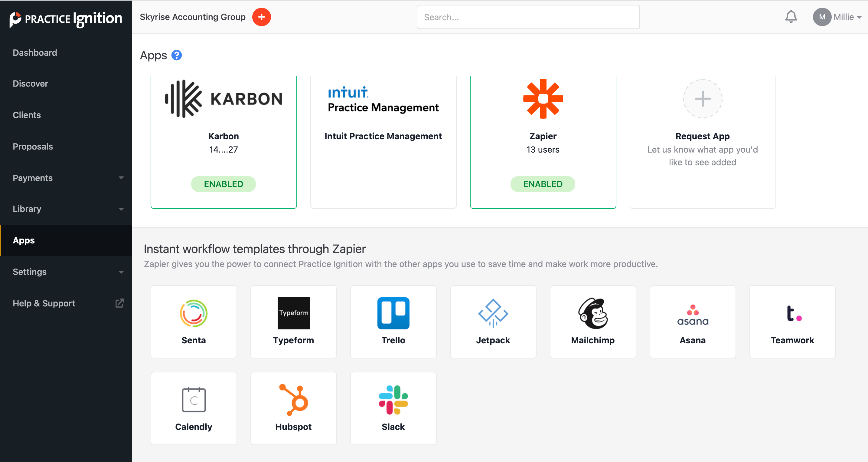Open the Trello workflow template

click(393, 322)
